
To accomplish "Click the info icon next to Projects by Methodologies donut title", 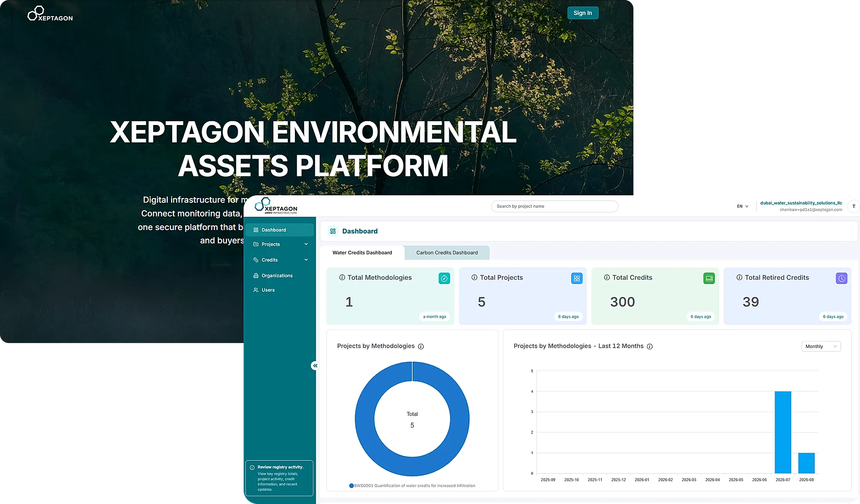I will point(421,347).
